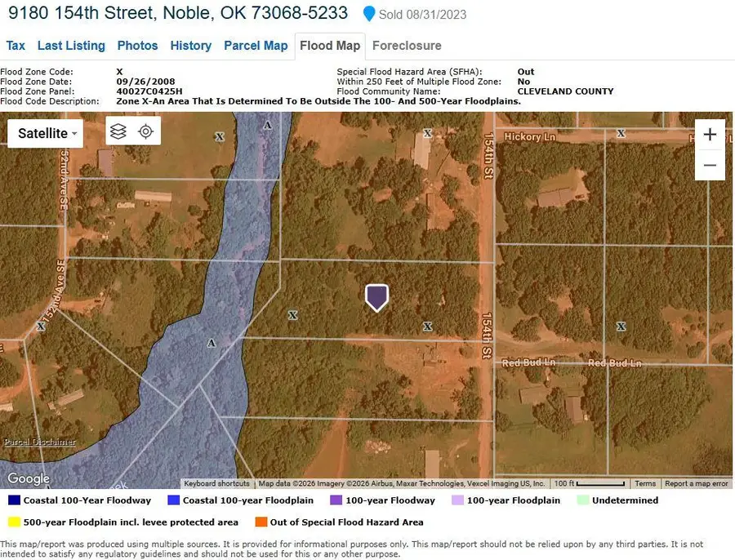Click the Google logo on the map

pyautogui.click(x=27, y=478)
